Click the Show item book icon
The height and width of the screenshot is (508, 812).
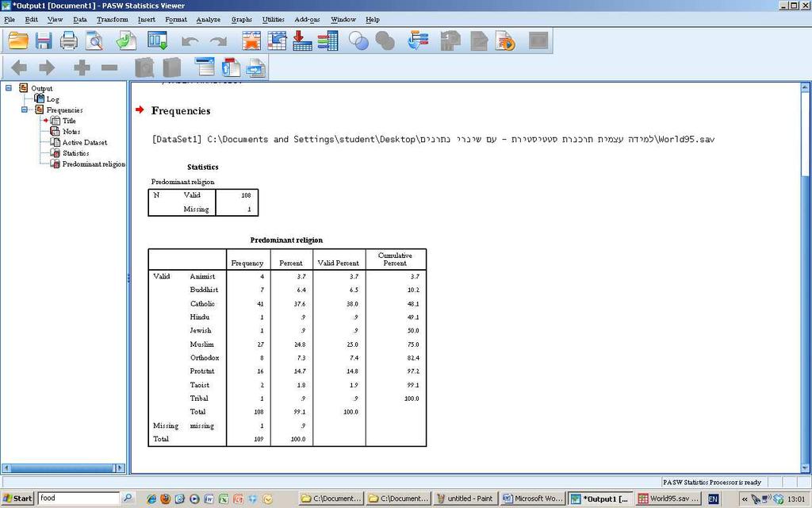[144, 67]
